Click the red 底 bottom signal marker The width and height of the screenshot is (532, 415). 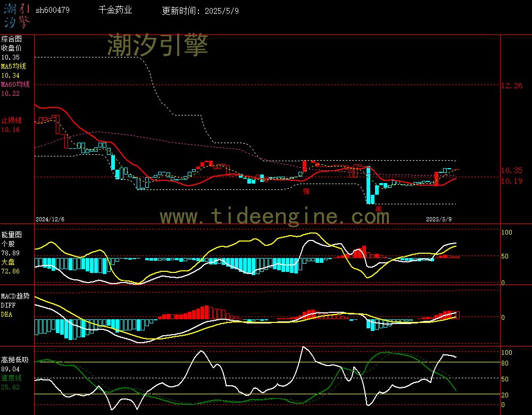(379, 209)
